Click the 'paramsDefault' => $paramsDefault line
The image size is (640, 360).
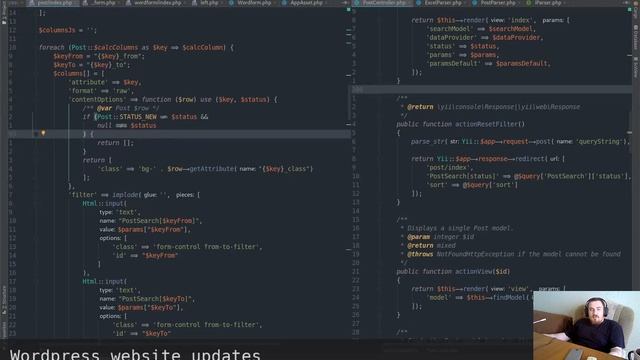[x=488, y=64]
